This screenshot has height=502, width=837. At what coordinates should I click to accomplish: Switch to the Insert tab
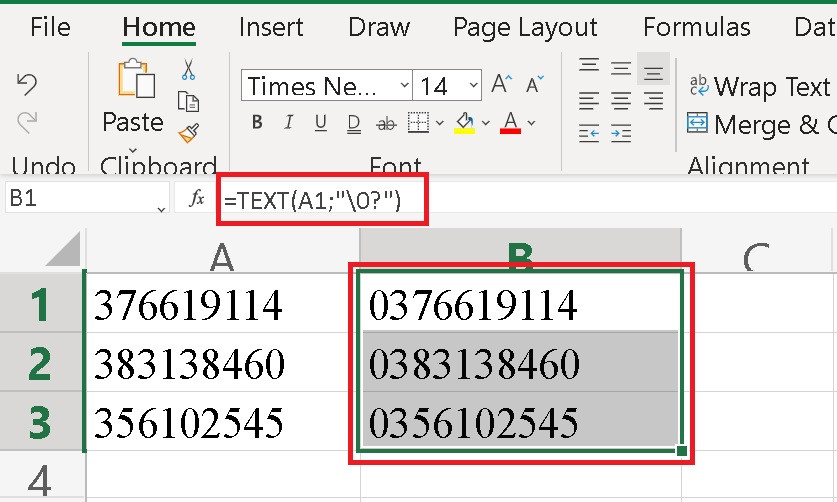point(270,27)
